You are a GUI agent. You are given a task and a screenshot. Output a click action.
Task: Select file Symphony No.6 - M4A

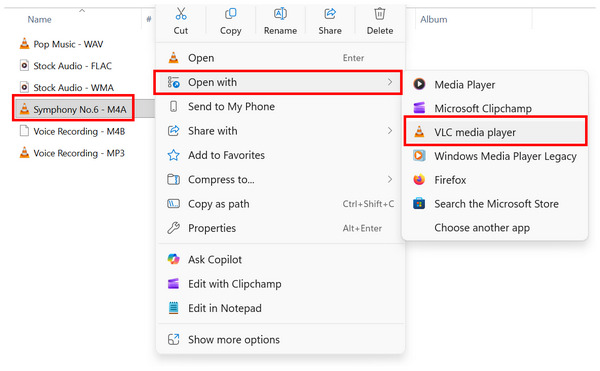click(80, 109)
